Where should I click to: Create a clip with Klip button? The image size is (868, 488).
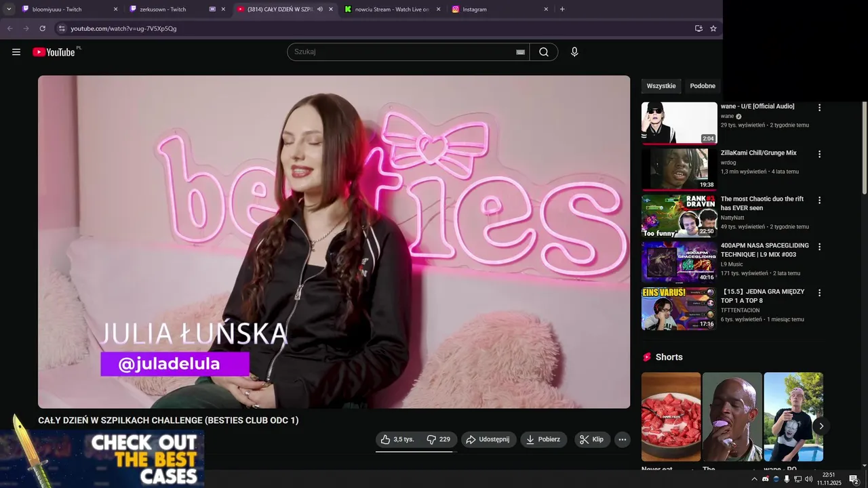tap(592, 439)
